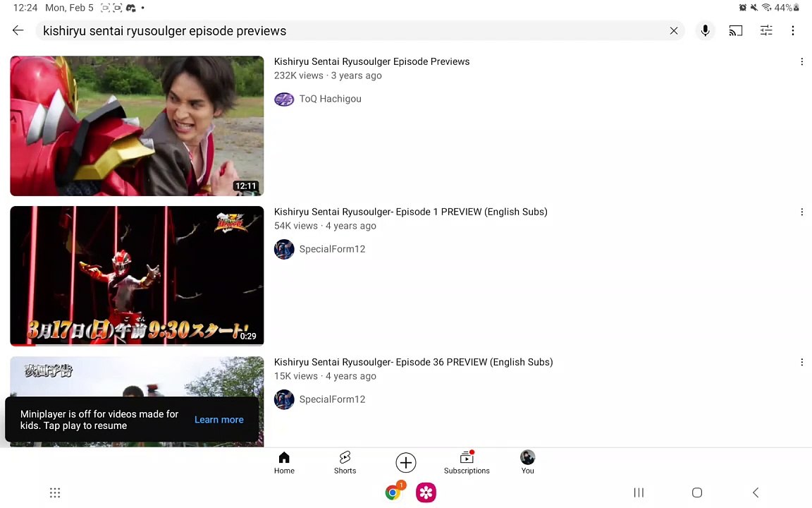Open the Cast to device icon
812x508 pixels.
pos(735,30)
